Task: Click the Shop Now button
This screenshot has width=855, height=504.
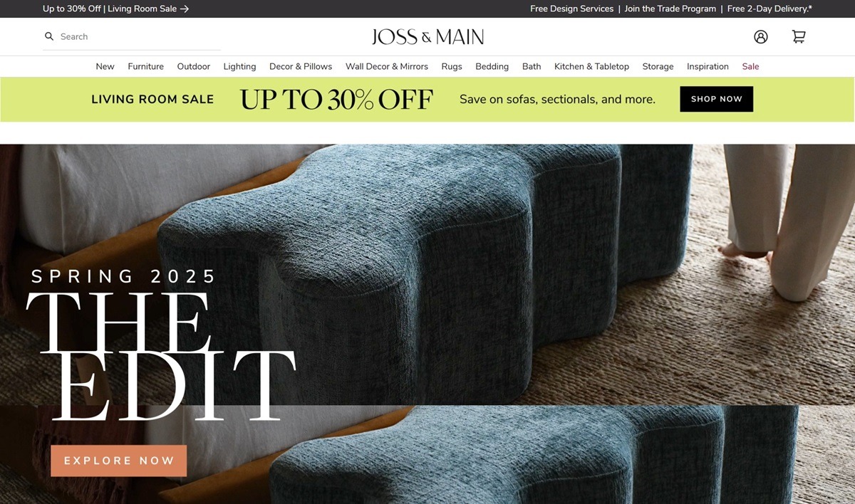Action: coord(716,99)
